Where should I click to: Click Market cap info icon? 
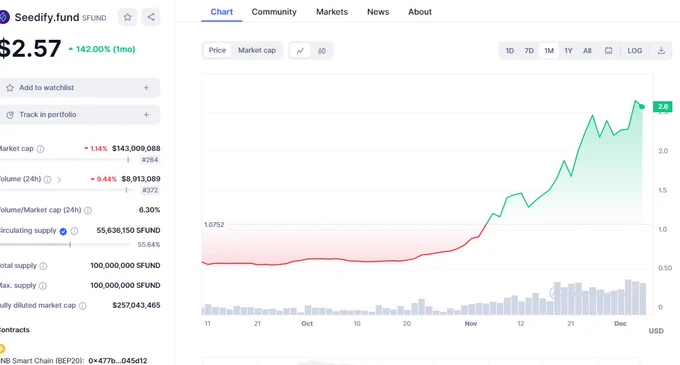(x=40, y=149)
